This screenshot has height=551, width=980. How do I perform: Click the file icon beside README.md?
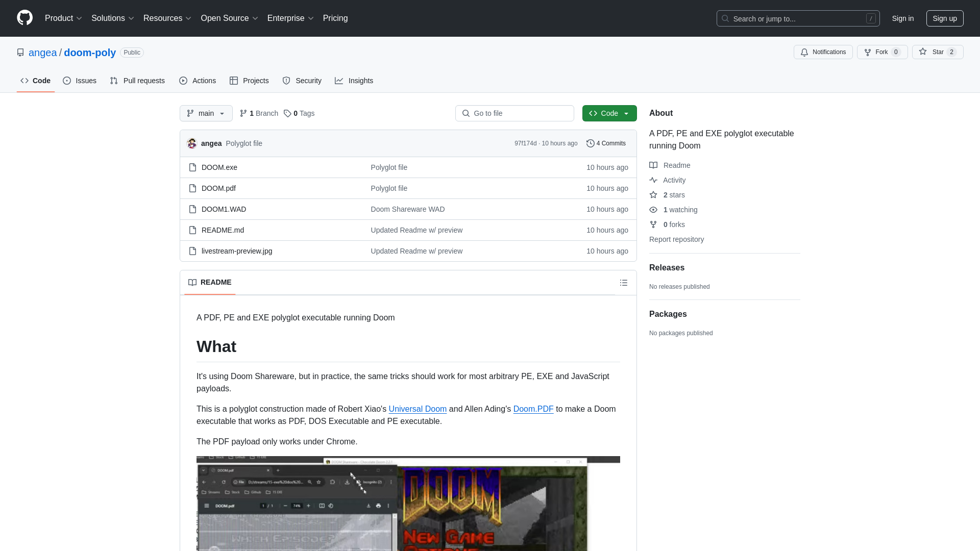(192, 230)
